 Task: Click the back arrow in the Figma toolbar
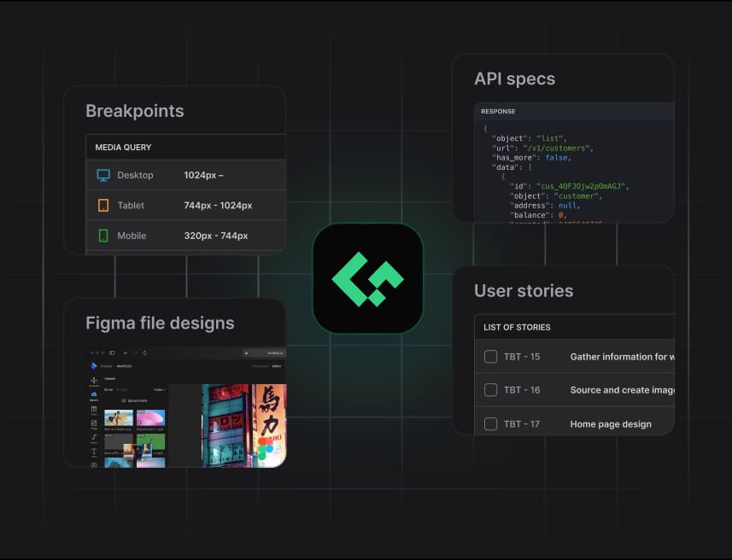click(x=125, y=353)
